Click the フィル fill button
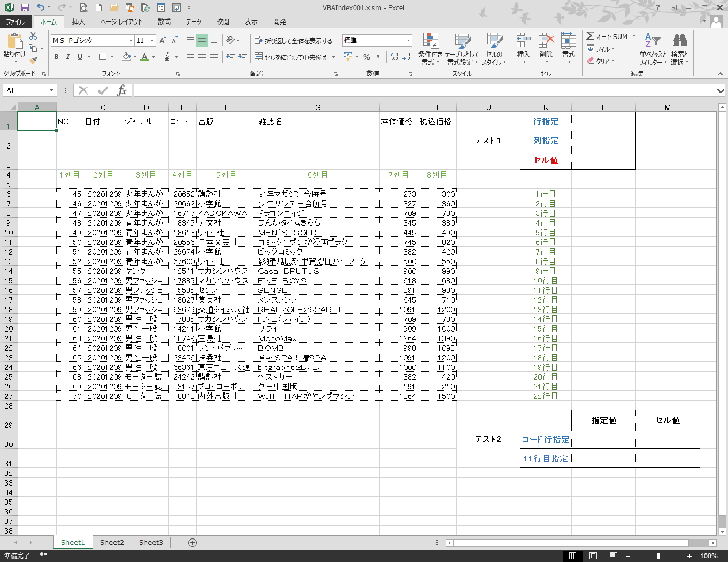Image resolution: width=728 pixels, height=562 pixels. pyautogui.click(x=599, y=49)
